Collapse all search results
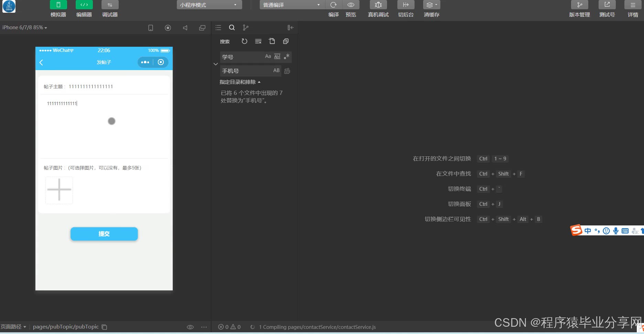The width and height of the screenshot is (644, 334). [x=286, y=41]
